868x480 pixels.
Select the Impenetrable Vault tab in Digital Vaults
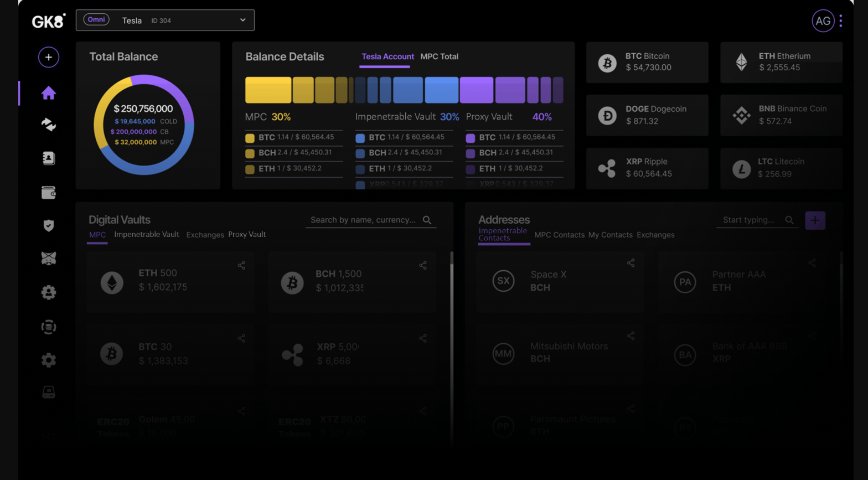coord(147,234)
